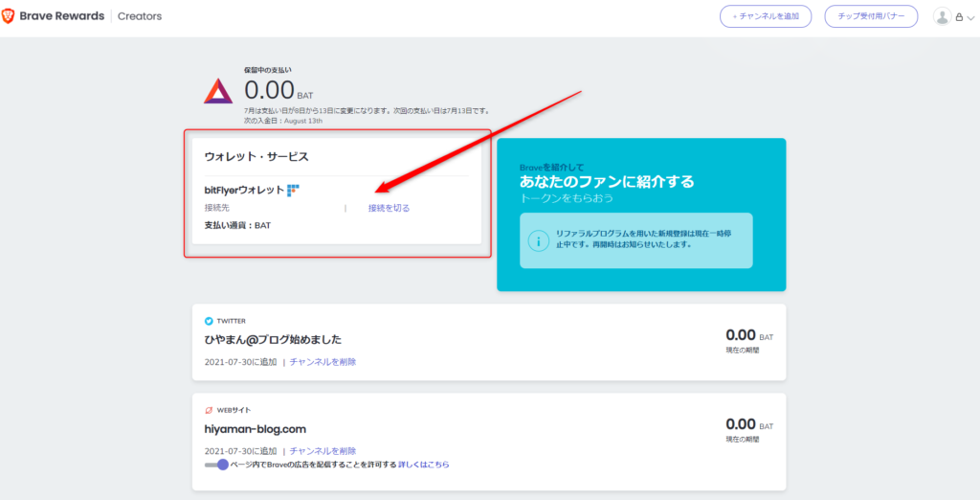980x500 pixels.
Task: Open the チップ受付用バナー button
Action: coord(871,16)
